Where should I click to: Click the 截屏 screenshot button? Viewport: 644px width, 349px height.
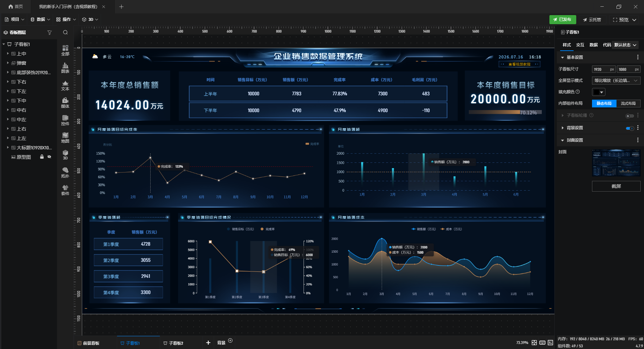click(x=616, y=186)
